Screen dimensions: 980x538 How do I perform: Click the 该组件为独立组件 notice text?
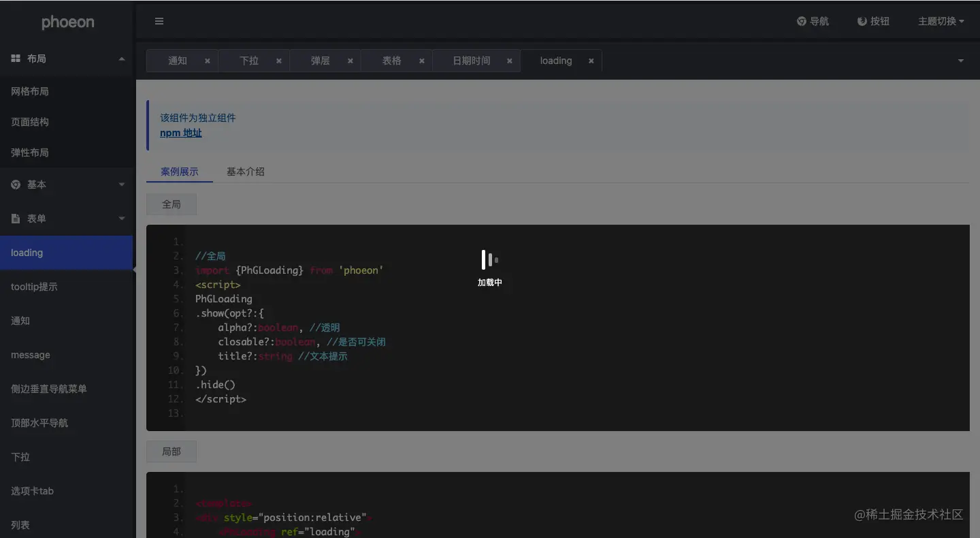(x=198, y=118)
